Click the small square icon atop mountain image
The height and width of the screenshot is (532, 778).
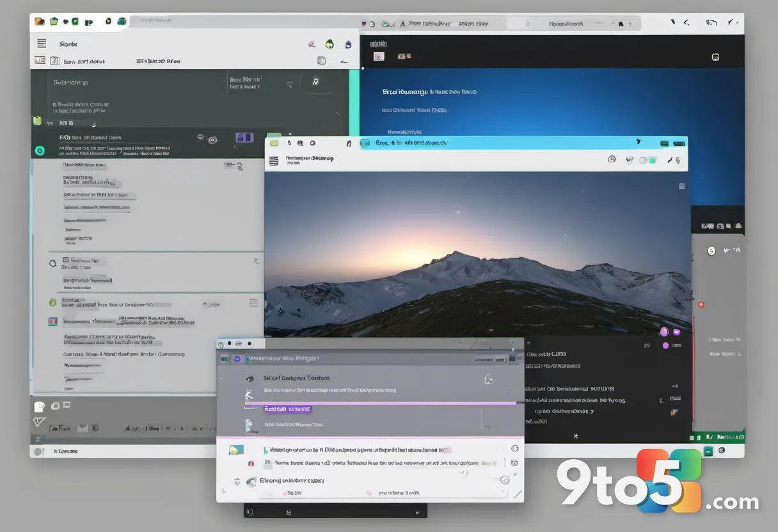(x=681, y=186)
